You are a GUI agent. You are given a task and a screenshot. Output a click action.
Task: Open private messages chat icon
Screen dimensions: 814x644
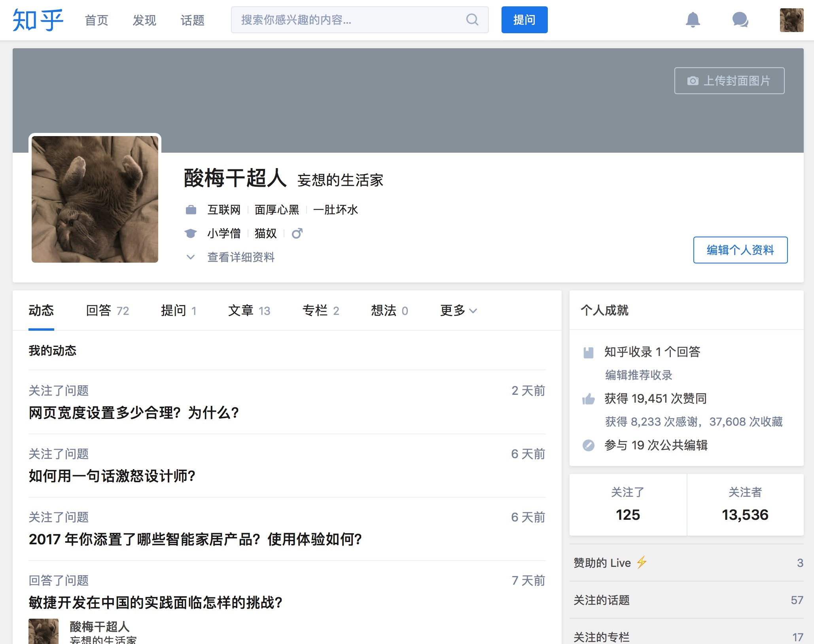pos(740,19)
